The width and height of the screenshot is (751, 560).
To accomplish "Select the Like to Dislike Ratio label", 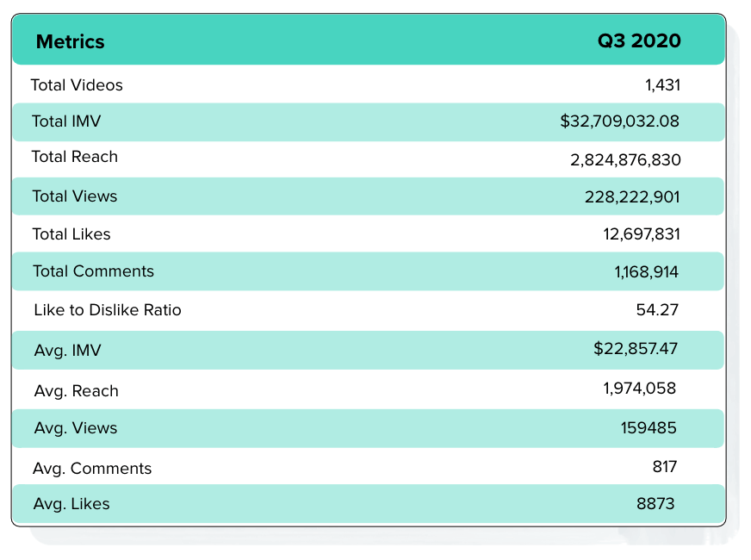I will click(x=108, y=310).
